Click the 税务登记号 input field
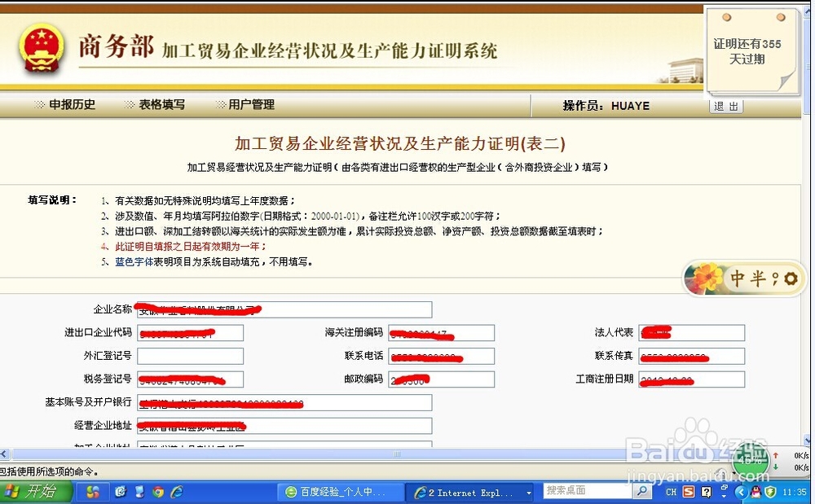 click(x=190, y=379)
